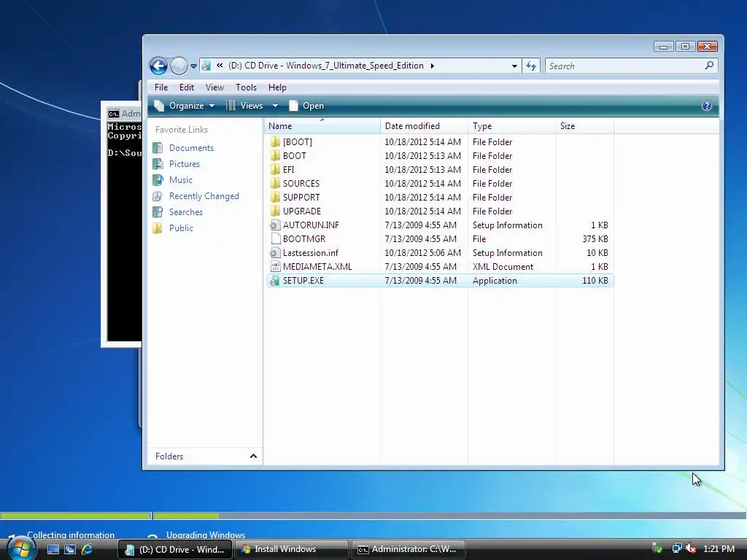Viewport: 747px width, 560px height.
Task: Click the installation progress bar
Action: pos(373,516)
